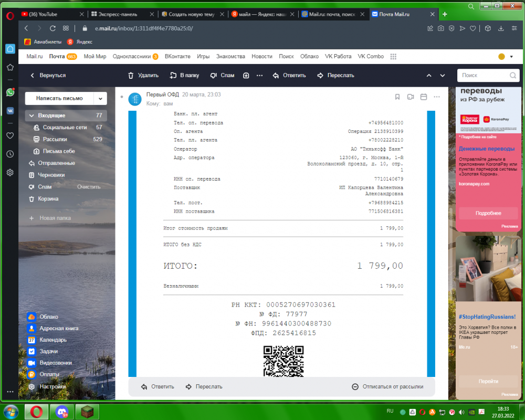Click Переслать at the bottom of the email
The height and width of the screenshot is (420, 525).
(x=204, y=386)
